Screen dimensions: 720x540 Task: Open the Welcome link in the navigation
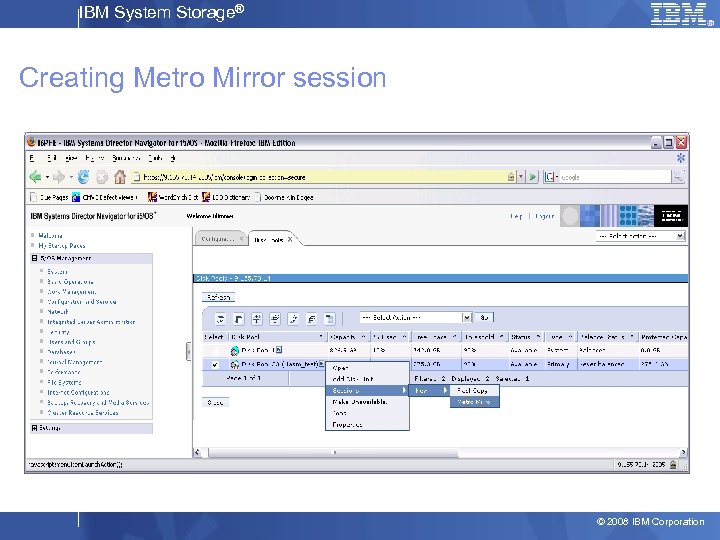[51, 236]
